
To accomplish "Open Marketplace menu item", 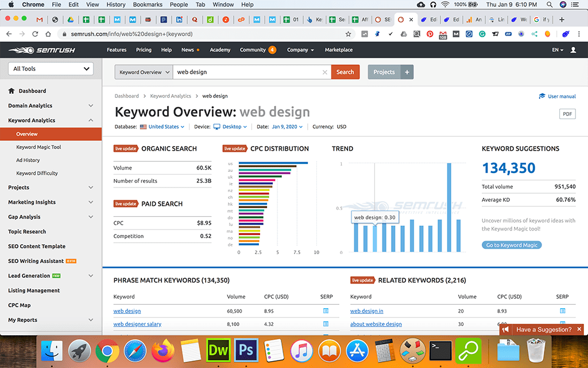I will click(x=339, y=50).
